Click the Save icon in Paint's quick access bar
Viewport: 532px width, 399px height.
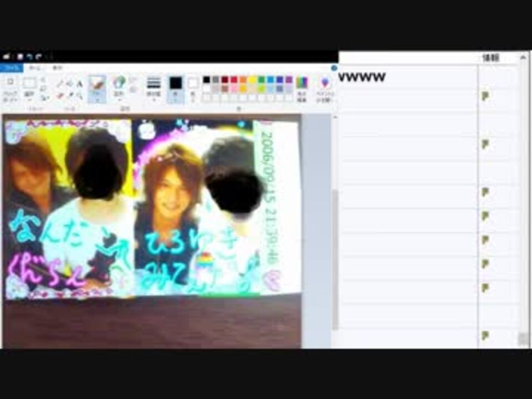21,57
